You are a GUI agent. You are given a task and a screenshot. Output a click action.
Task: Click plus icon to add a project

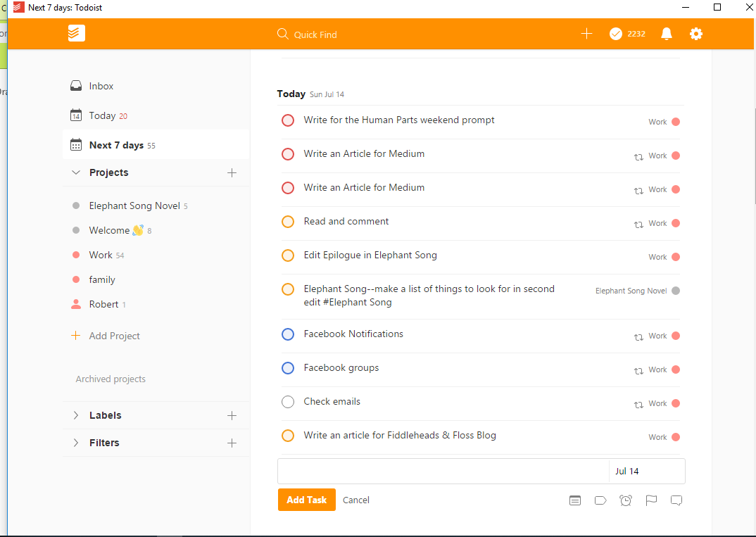[232, 172]
